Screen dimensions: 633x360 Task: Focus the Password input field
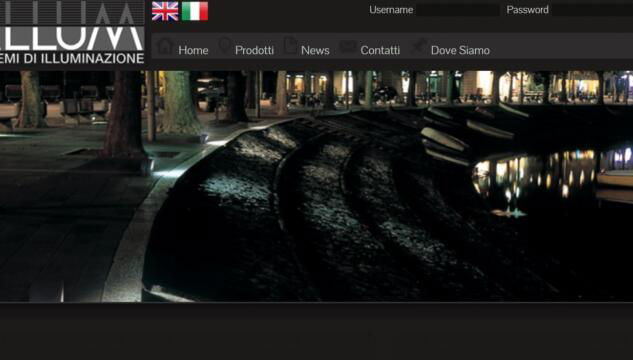click(x=592, y=10)
